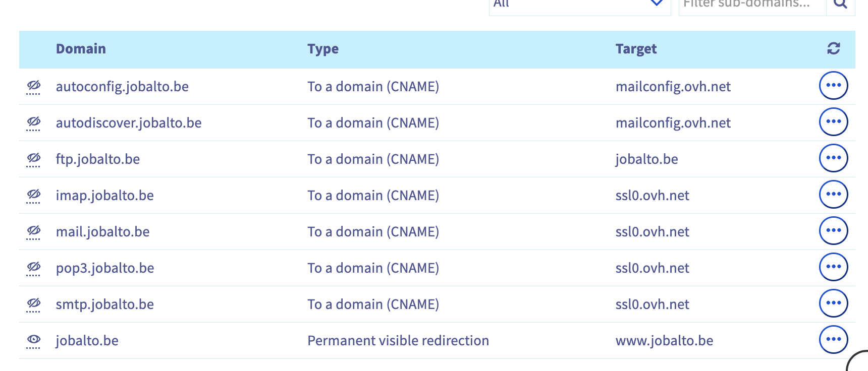This screenshot has height=371, width=868.
Task: Click the Domain column header
Action: tap(81, 49)
